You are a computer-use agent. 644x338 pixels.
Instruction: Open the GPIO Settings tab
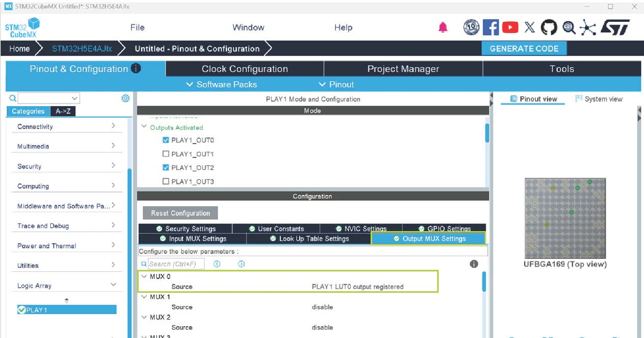coord(444,229)
